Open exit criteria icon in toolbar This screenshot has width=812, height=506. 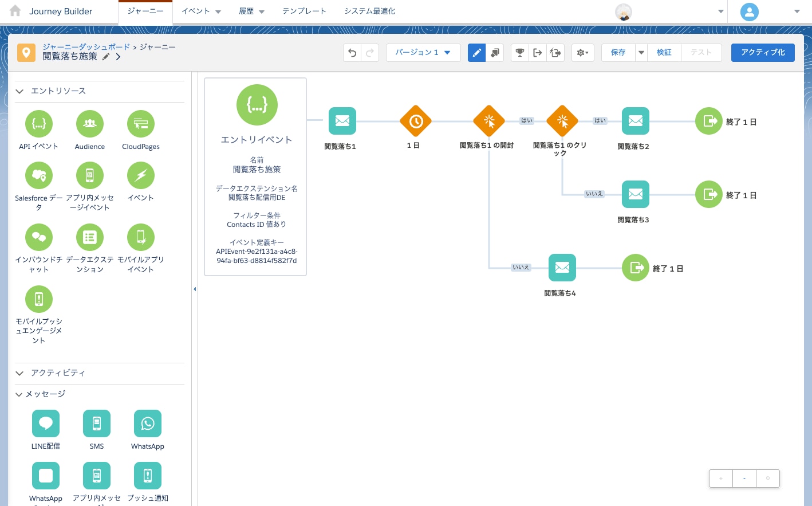[x=537, y=53]
